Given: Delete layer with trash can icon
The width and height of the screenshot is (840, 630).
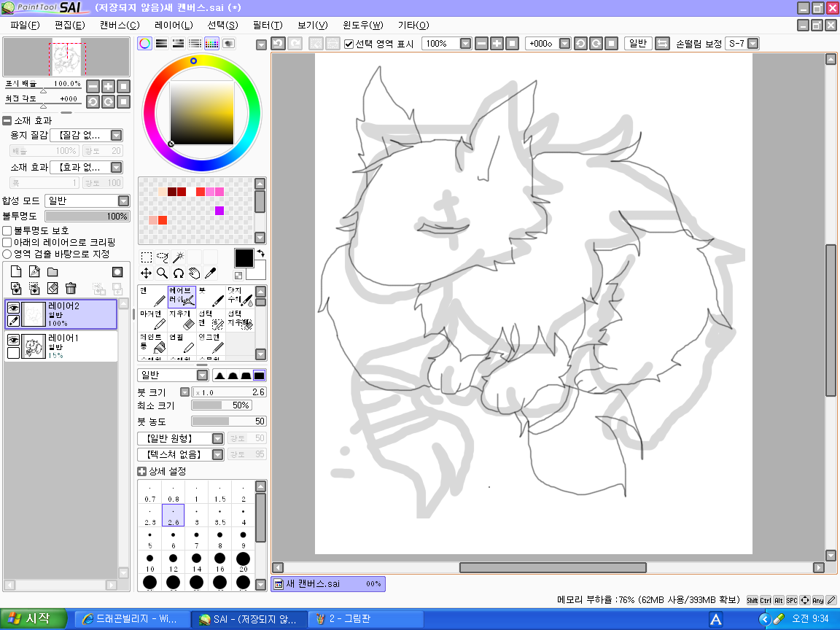Looking at the screenshot, I should tap(71, 288).
